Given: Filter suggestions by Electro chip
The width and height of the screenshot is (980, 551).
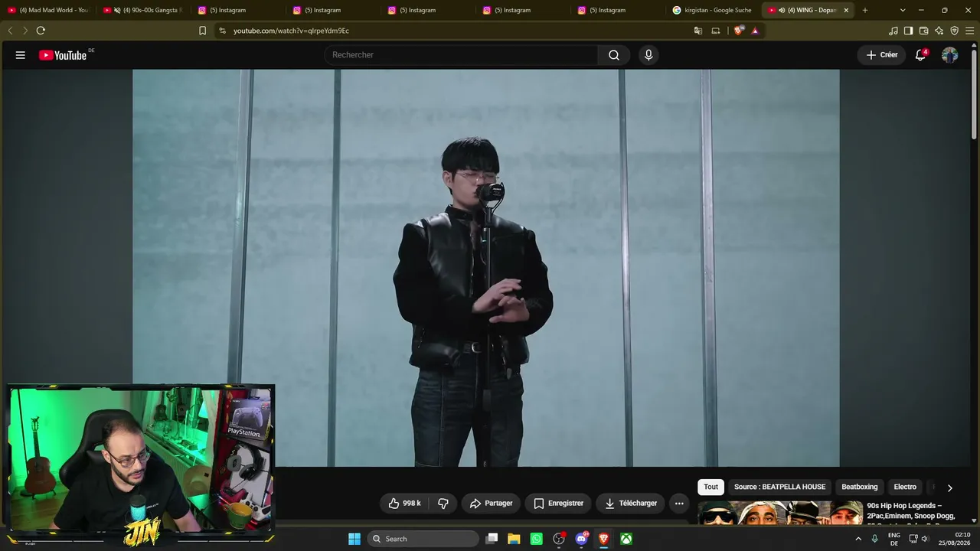Looking at the screenshot, I should coord(905,487).
